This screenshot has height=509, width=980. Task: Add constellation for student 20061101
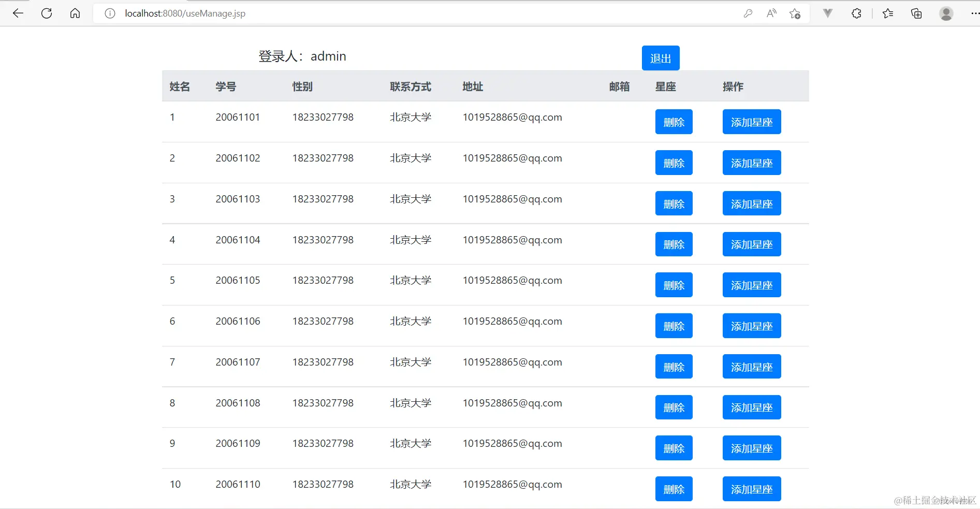[751, 122]
